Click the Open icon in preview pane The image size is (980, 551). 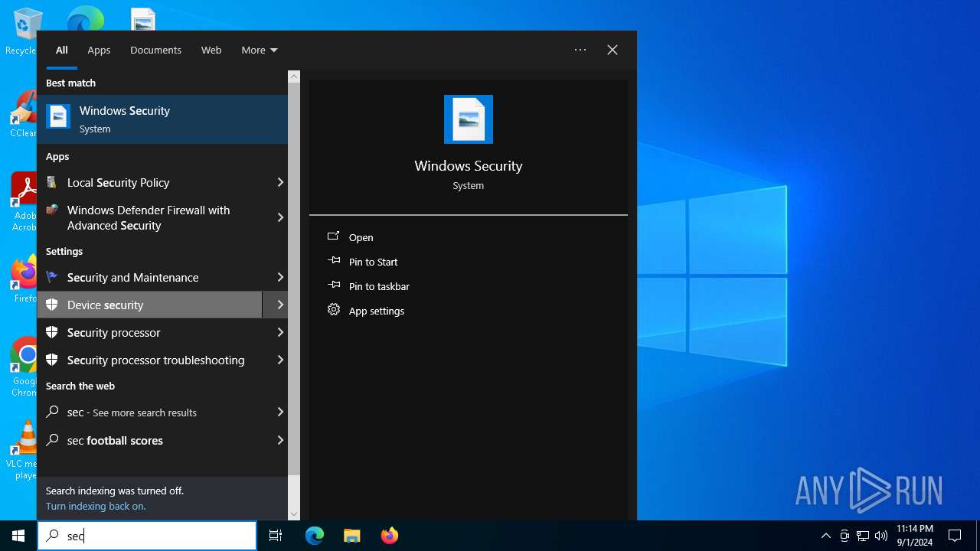click(333, 237)
